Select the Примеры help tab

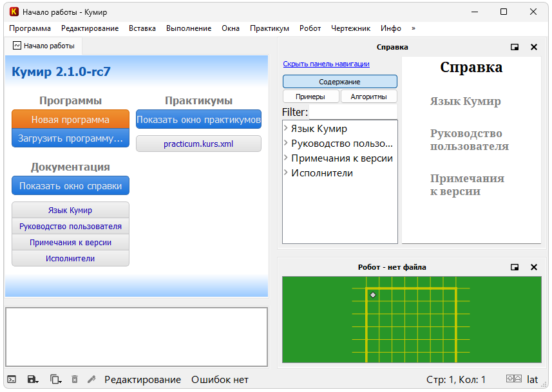[310, 97]
